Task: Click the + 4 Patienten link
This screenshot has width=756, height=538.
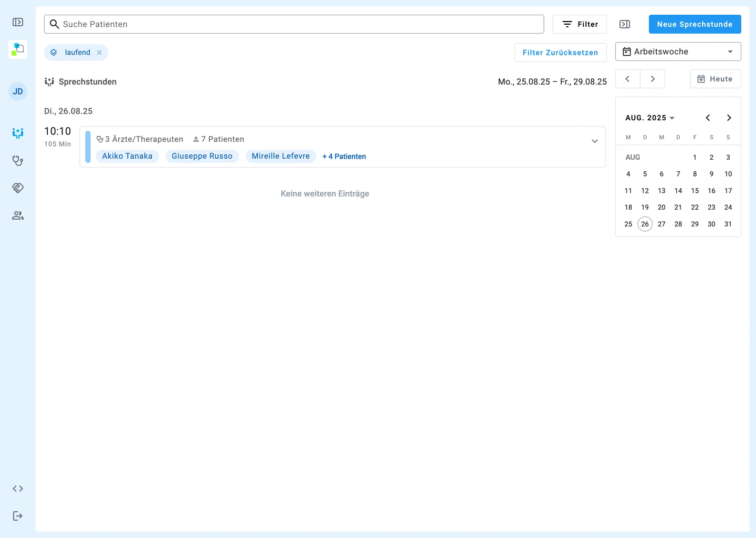Action: [344, 157]
